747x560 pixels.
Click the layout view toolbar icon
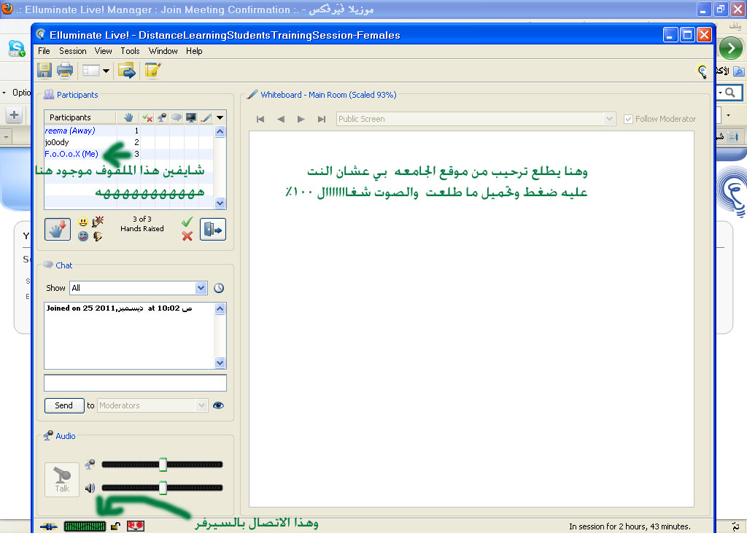click(90, 71)
